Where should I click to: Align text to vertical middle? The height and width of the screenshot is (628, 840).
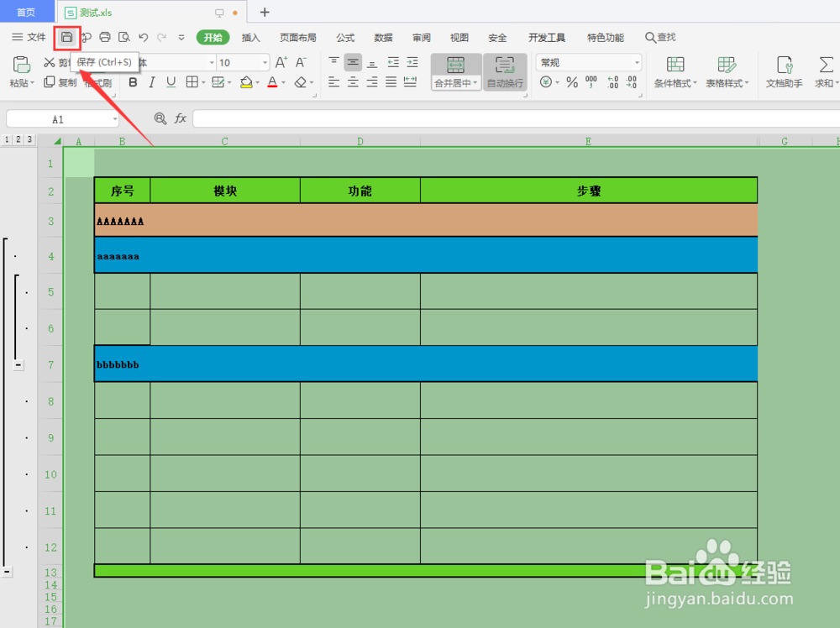[353, 62]
